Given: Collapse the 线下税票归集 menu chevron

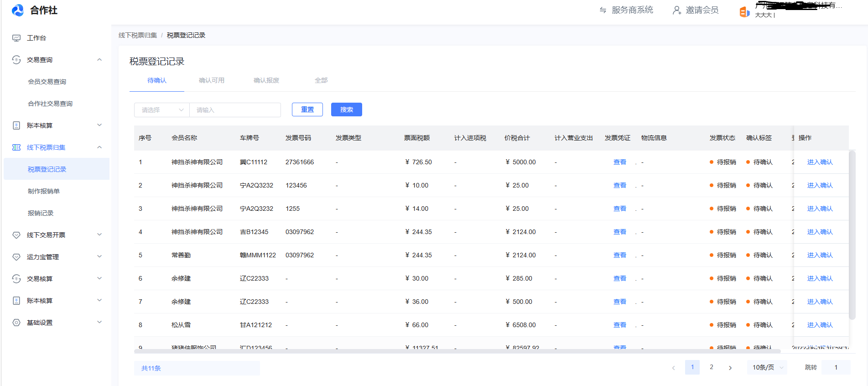Looking at the screenshot, I should point(99,147).
